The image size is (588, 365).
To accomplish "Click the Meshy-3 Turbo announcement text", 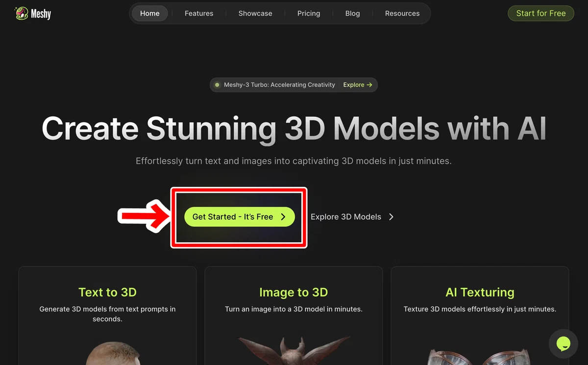I will pyautogui.click(x=279, y=85).
